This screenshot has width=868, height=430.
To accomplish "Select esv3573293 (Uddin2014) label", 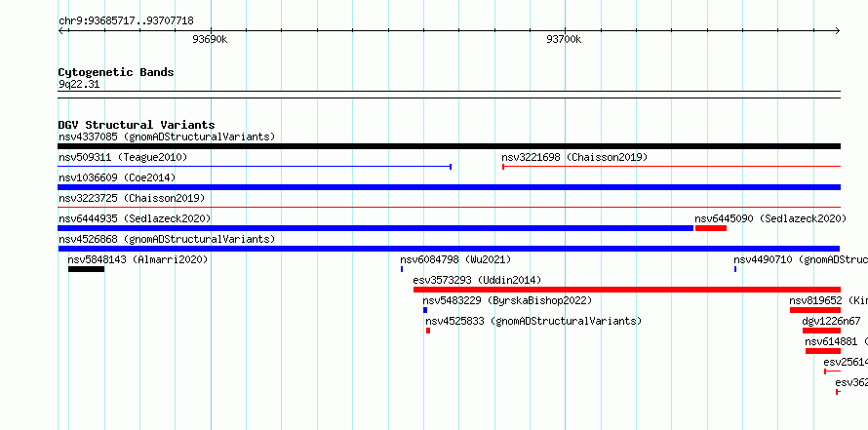I will click(x=477, y=280).
